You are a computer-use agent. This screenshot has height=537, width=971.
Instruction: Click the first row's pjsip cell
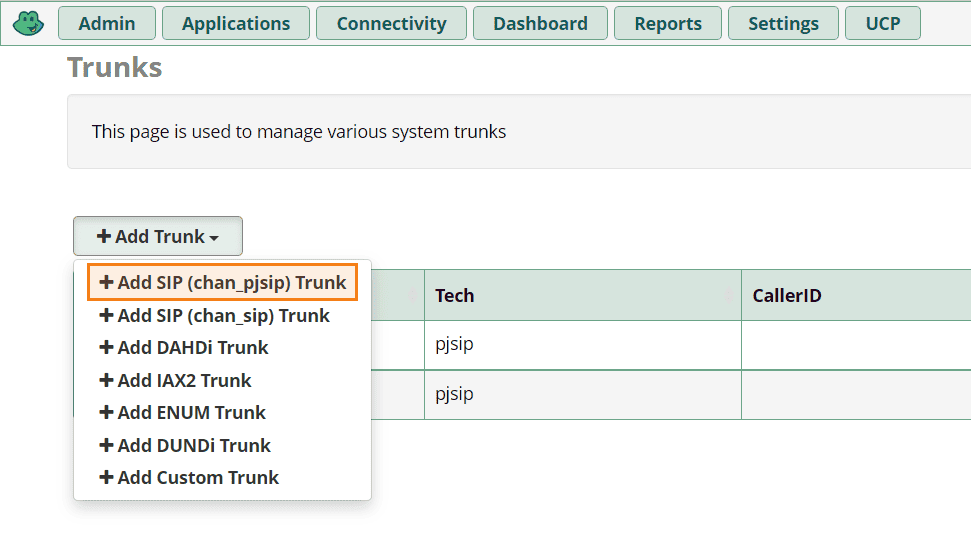click(583, 345)
